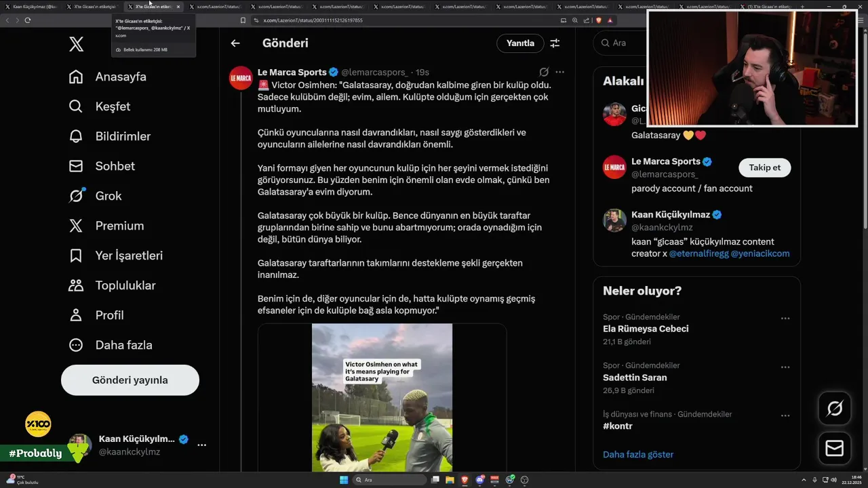Open options for Ela Rümeysa Cebeci trend
The width and height of the screenshot is (868, 488).
point(785,319)
